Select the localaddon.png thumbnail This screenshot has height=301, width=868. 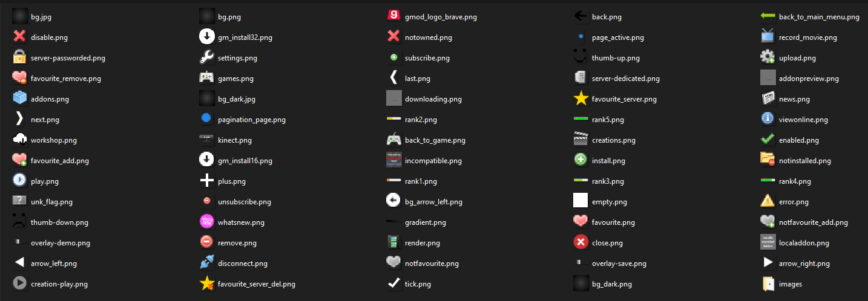768,242
